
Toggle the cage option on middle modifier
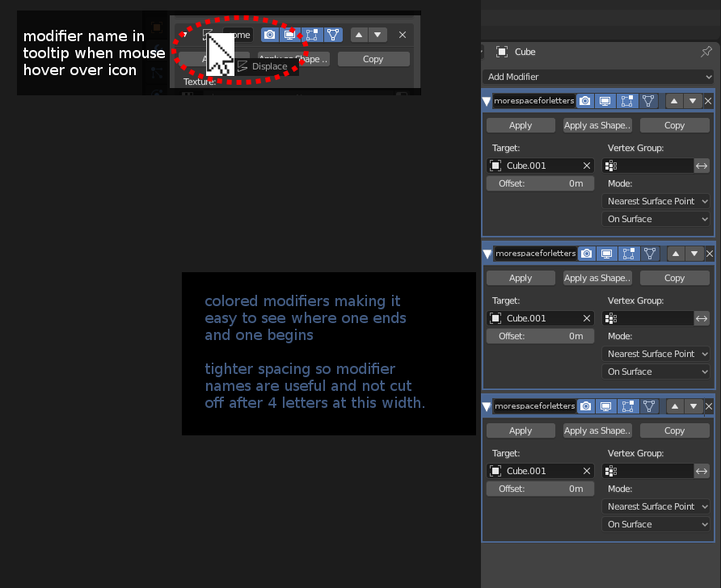click(x=650, y=254)
